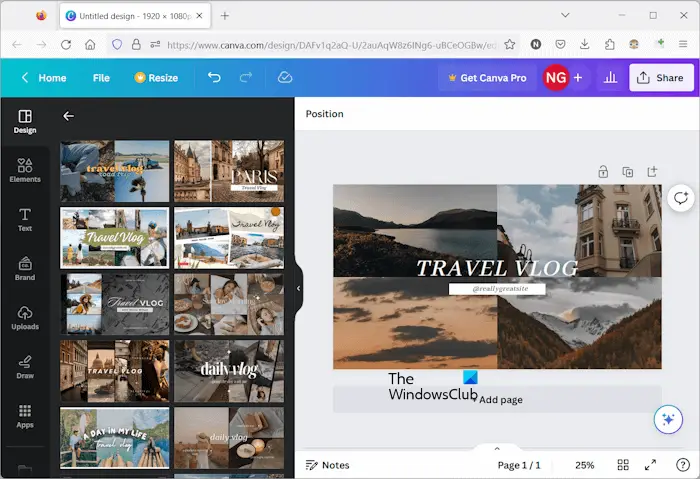The width and height of the screenshot is (700, 479).
Task: Reload the page in Firefox
Action: (66, 45)
